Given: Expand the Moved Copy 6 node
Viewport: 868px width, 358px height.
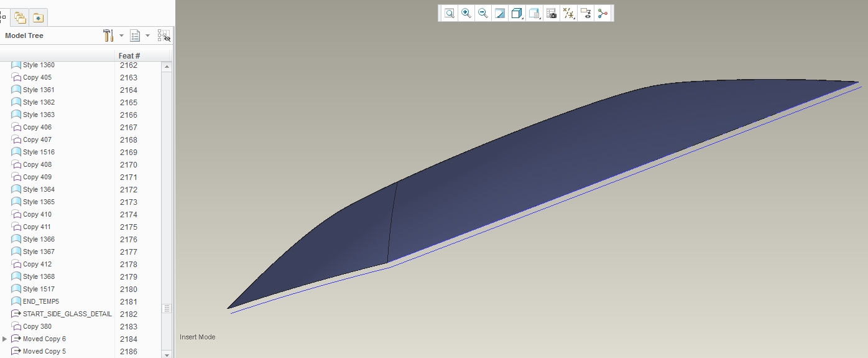Looking at the screenshot, I should [5, 339].
